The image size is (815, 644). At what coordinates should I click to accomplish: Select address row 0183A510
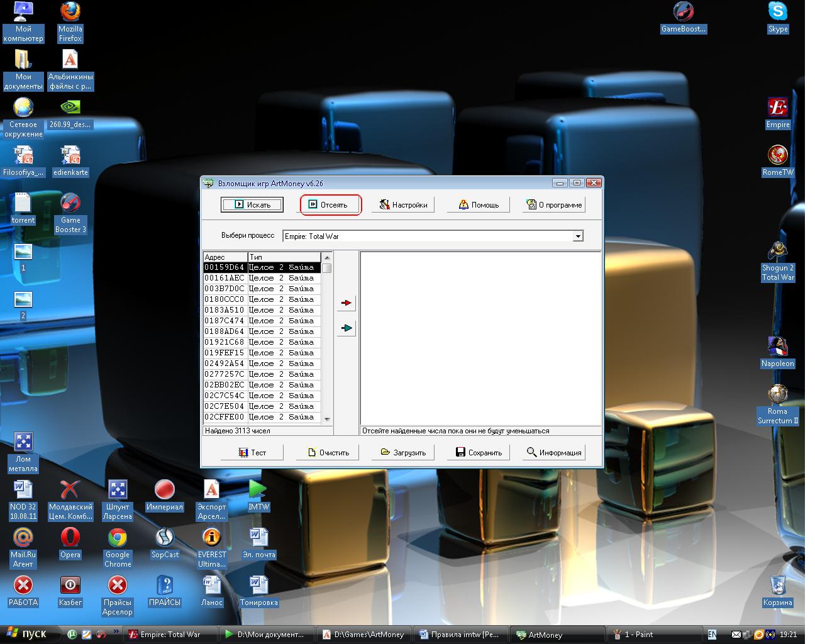262,310
